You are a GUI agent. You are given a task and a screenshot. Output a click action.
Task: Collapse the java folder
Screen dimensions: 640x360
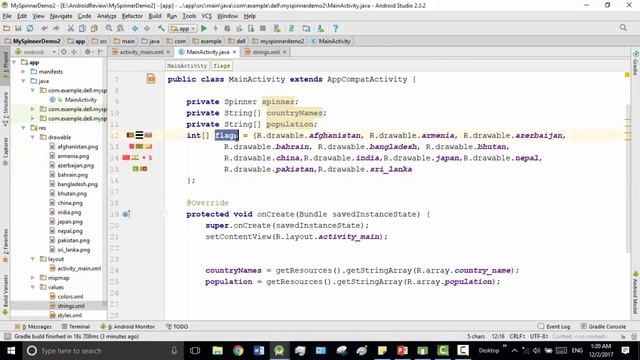23,81
